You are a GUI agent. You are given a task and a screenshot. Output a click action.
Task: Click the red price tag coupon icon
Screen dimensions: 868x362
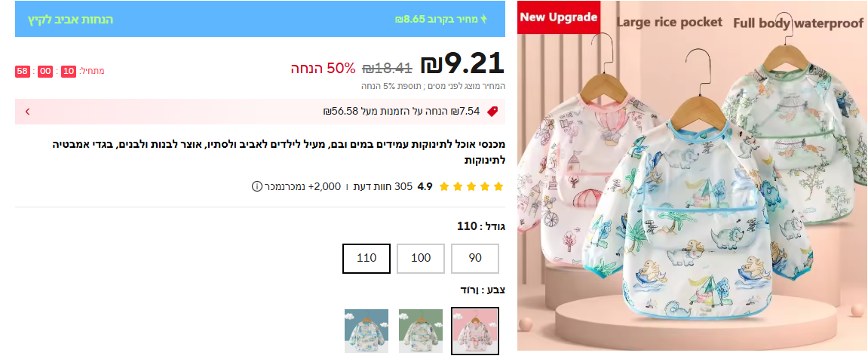[x=492, y=112]
